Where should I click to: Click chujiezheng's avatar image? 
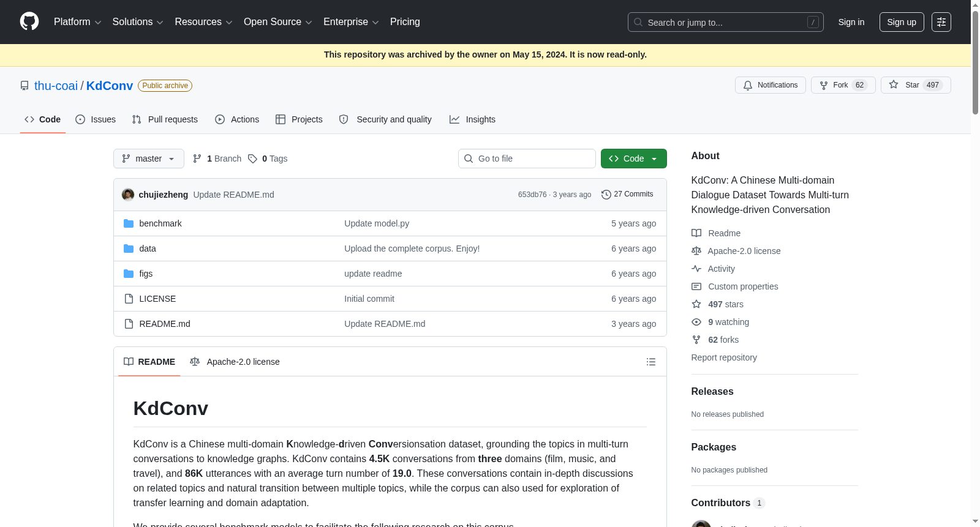(x=128, y=195)
